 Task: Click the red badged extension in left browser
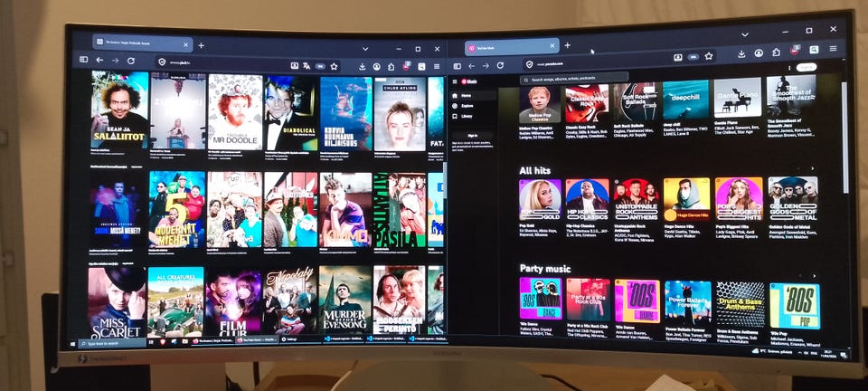click(406, 66)
